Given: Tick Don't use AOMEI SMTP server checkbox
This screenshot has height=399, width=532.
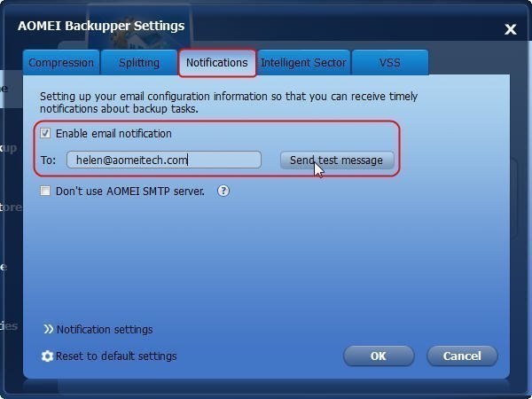Looking at the screenshot, I should [45, 191].
